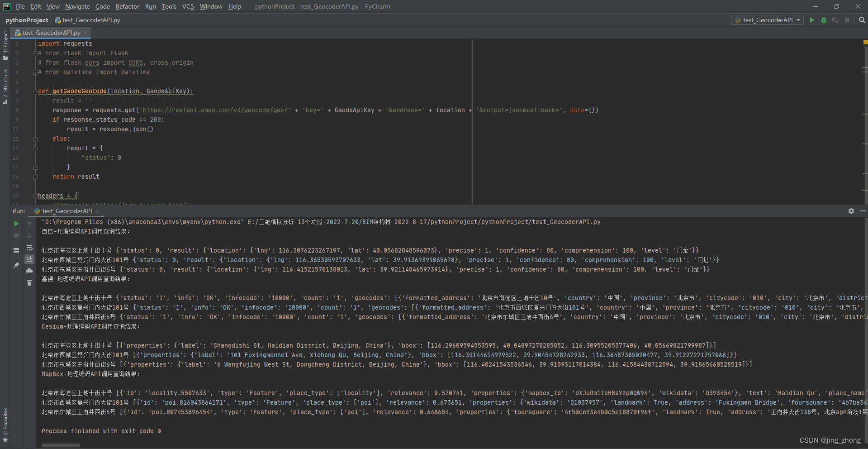
Task: Run test_GeocoderAPI from the top toolbar
Action: point(812,20)
